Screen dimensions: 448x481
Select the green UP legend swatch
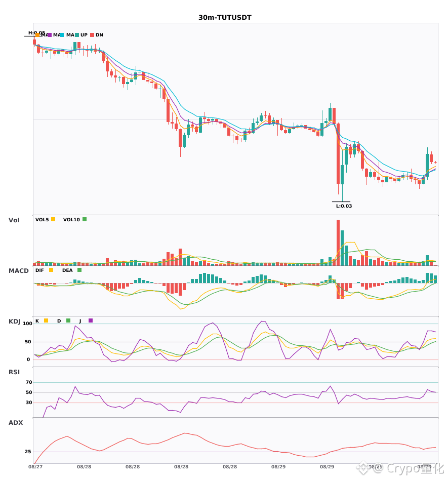77,35
